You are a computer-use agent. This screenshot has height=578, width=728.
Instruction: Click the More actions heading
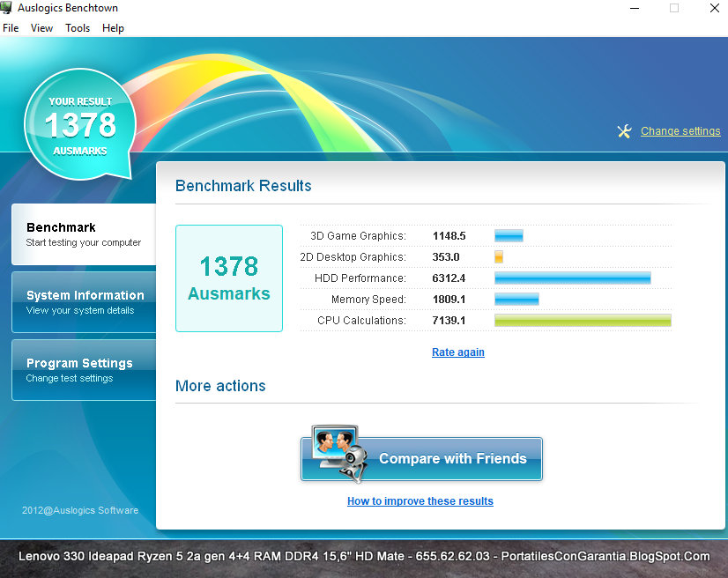click(220, 386)
